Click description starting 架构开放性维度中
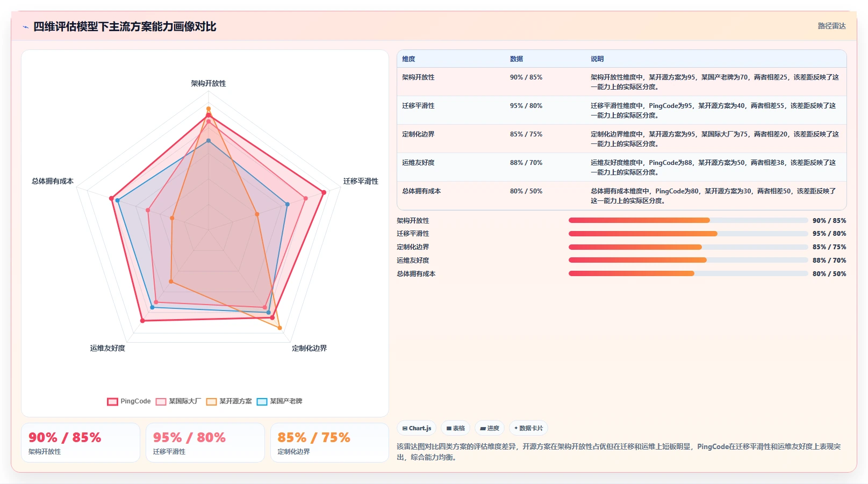The image size is (868, 484). click(715, 82)
